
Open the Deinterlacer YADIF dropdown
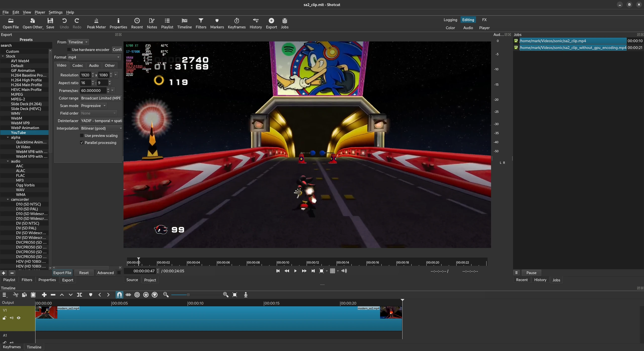[x=101, y=121]
